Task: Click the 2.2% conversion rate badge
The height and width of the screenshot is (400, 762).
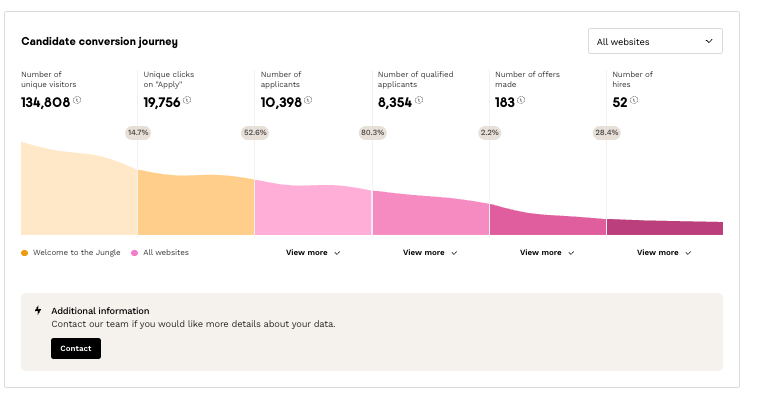Action: tap(489, 132)
